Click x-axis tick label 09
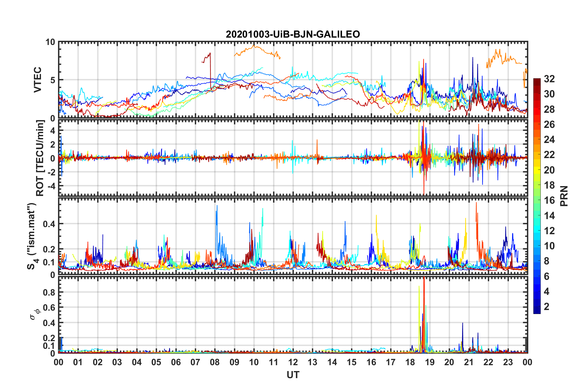The image size is (586, 392). (x=234, y=362)
